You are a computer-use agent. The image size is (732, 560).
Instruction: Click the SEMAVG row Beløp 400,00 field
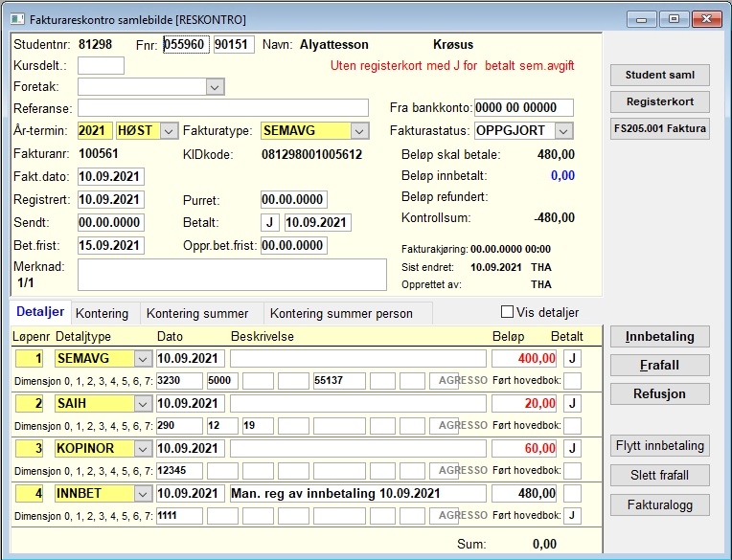(x=524, y=359)
